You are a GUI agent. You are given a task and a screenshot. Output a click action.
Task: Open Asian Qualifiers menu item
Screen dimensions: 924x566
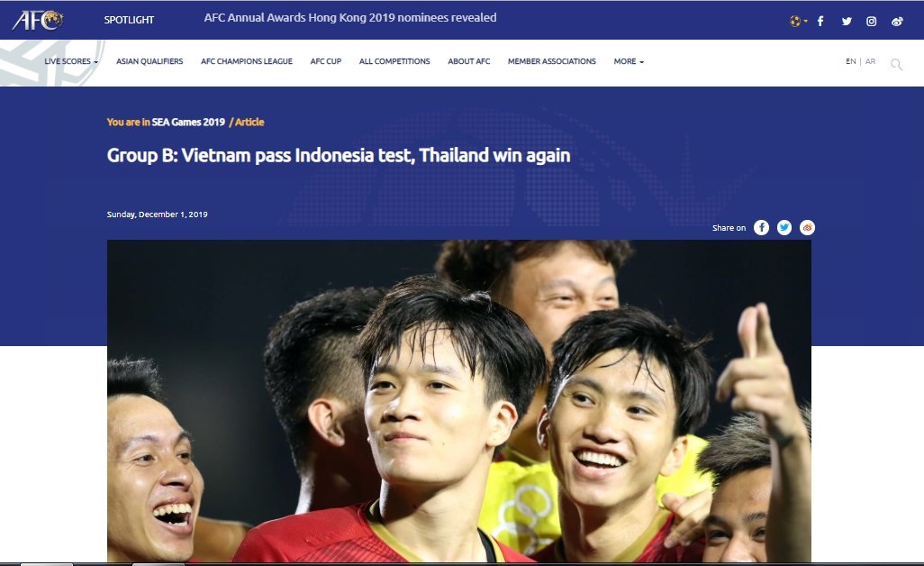point(149,61)
